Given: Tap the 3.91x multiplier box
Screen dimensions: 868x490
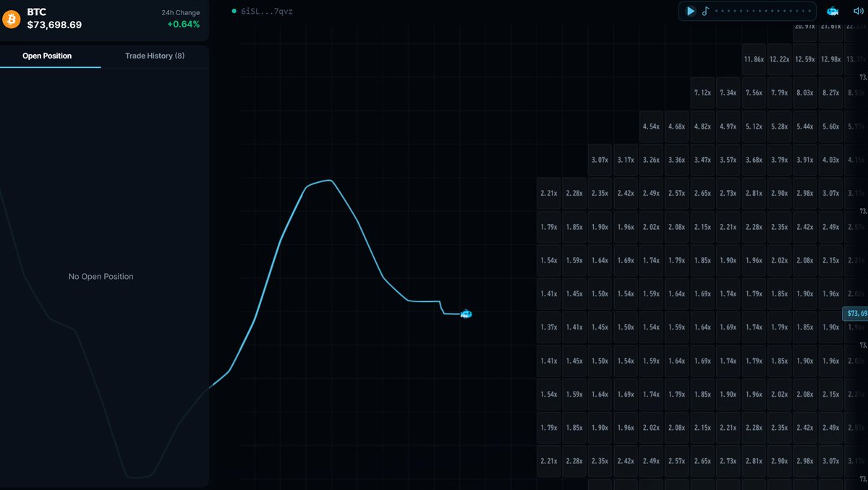Looking at the screenshot, I should pyautogui.click(x=805, y=160).
